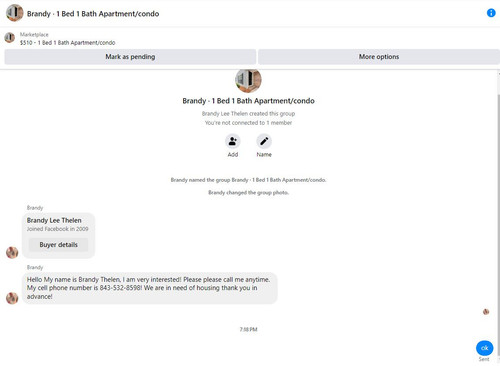500x366 pixels.
Task: Open Buyer details for Brandy Lee Thelen
Action: point(58,245)
